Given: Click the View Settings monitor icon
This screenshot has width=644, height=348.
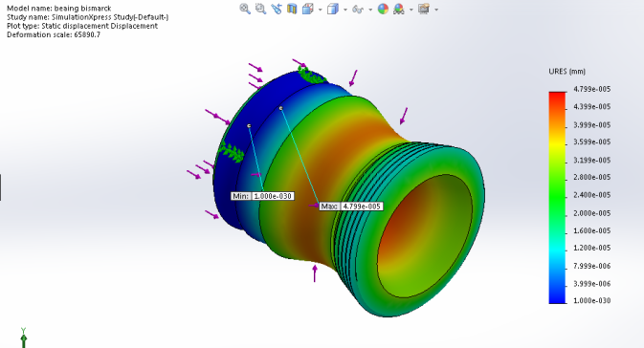Looking at the screenshot, I should point(424,9).
